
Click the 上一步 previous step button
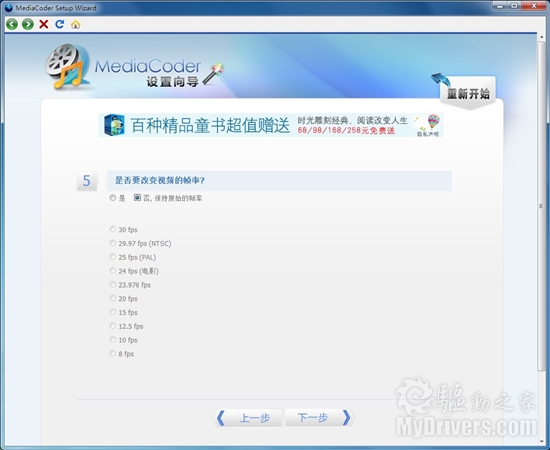248,418
